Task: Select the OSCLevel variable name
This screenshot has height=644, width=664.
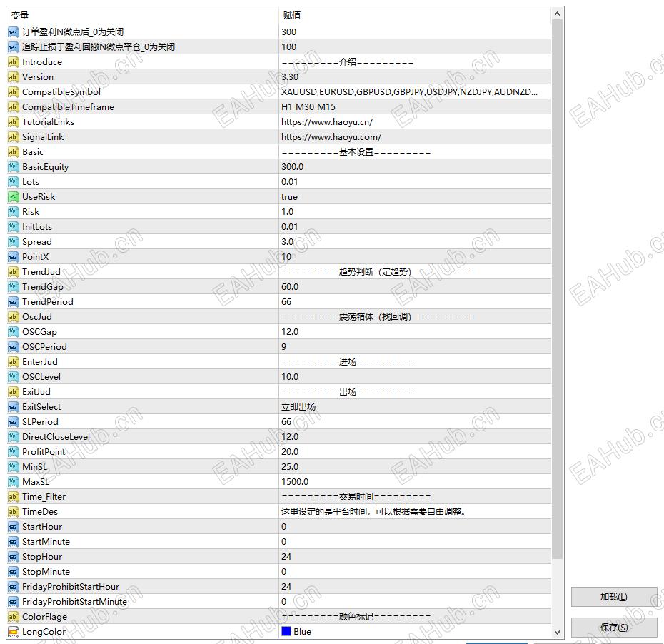Action: click(x=41, y=377)
